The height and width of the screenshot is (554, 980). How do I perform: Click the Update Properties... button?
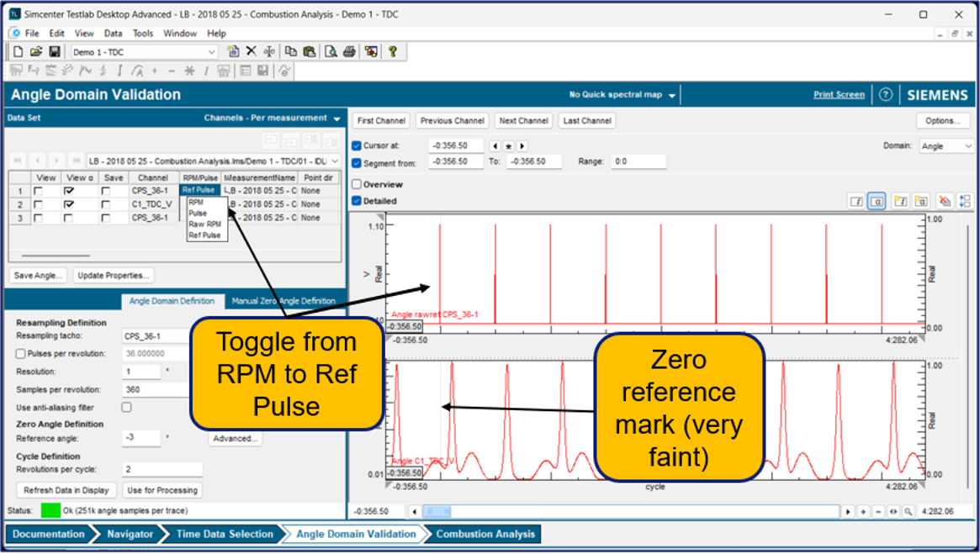(x=113, y=276)
